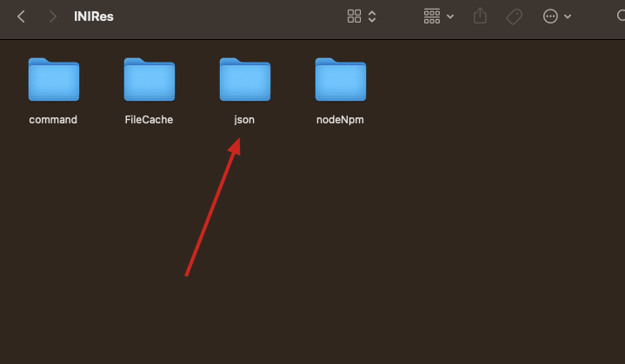Expand the More actions dropdown chevron
This screenshot has height=364, width=625.
(x=568, y=17)
